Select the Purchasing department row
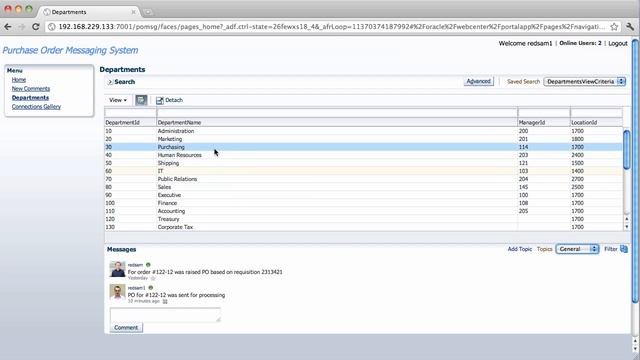 point(364,147)
